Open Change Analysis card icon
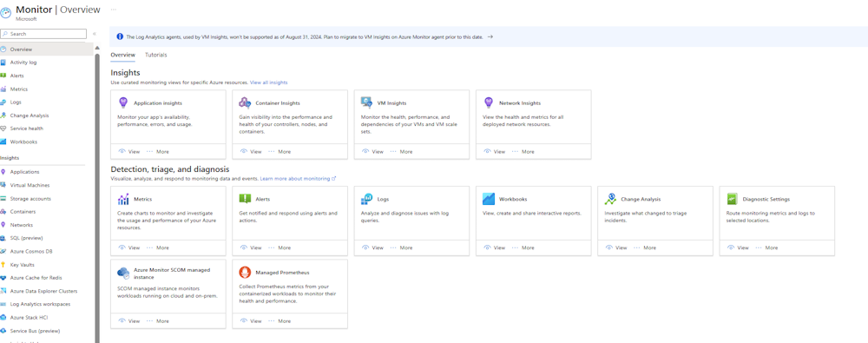The image size is (868, 343). click(x=610, y=199)
